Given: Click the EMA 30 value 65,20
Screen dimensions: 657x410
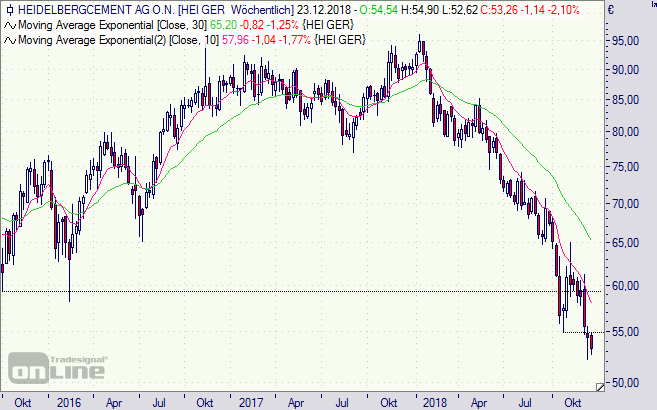Looking at the screenshot, I should (x=223, y=25).
